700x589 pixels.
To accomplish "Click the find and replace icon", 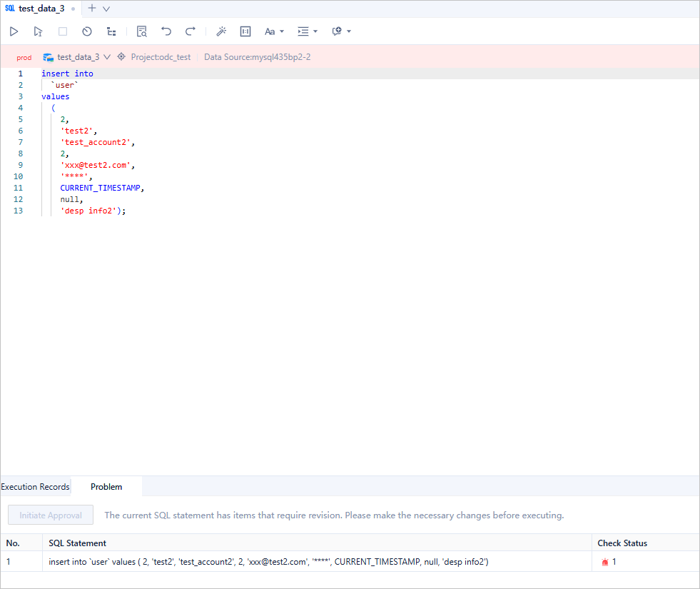I will (x=142, y=31).
